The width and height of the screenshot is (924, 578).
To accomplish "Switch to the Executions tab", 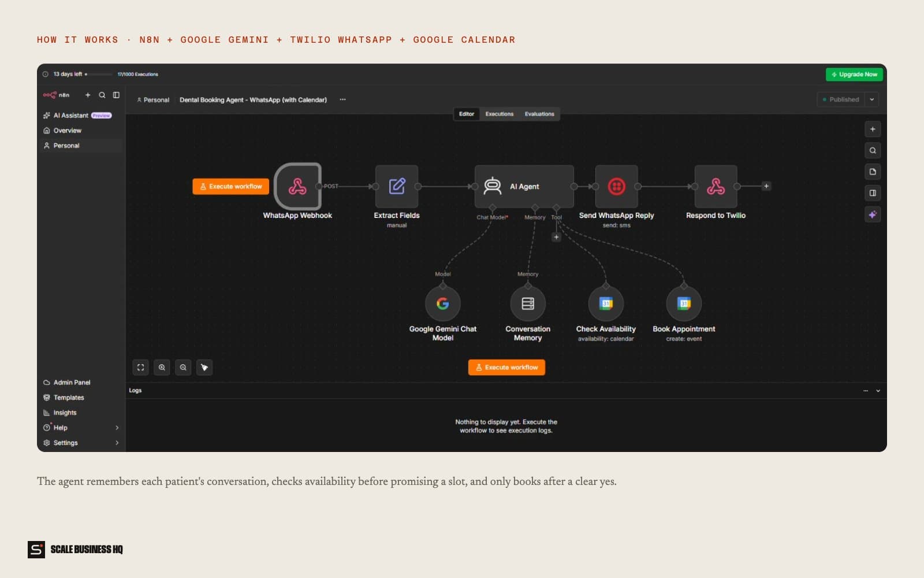I will [x=499, y=114].
